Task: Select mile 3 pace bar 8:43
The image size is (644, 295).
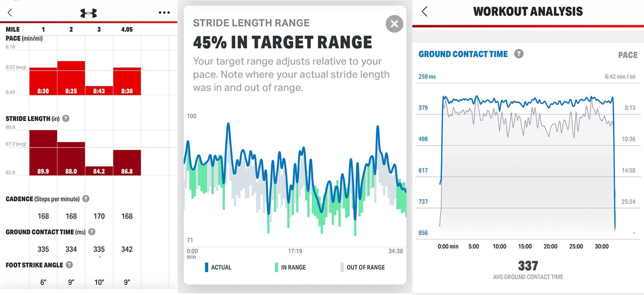Action: [x=99, y=91]
